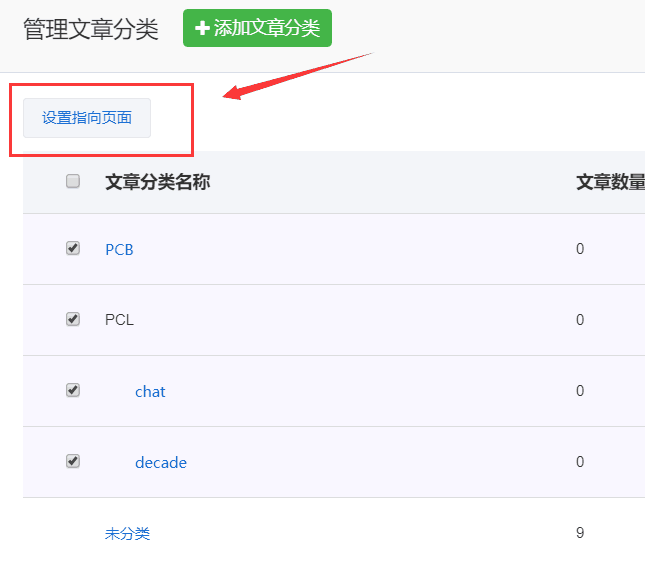Click the count 9 in 未分类 row
645x567 pixels.
pyautogui.click(x=580, y=533)
